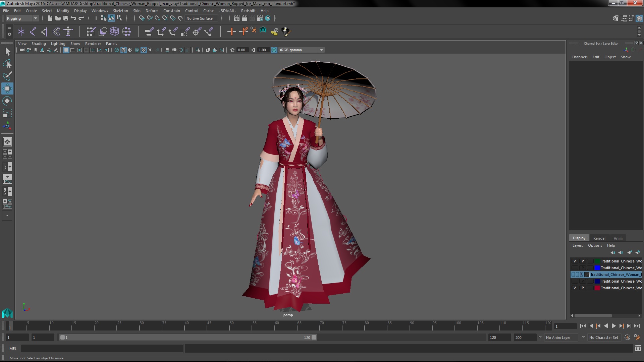Activate the Select tool in toolbox
Image resolution: width=644 pixels, height=362 pixels.
pos(7,51)
